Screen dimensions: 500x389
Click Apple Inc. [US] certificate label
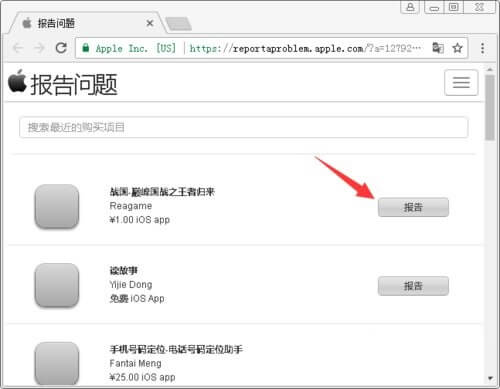point(136,48)
